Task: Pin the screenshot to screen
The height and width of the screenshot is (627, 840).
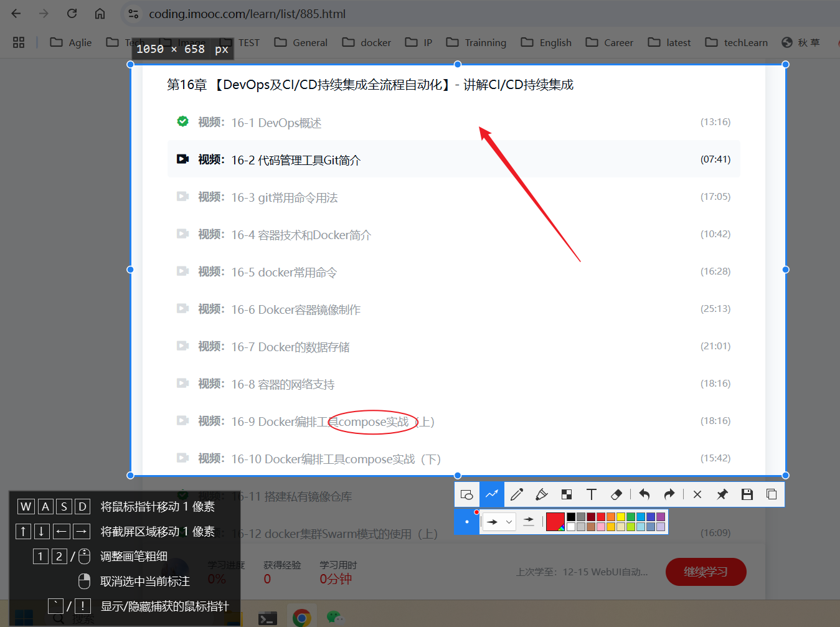Action: (x=722, y=494)
